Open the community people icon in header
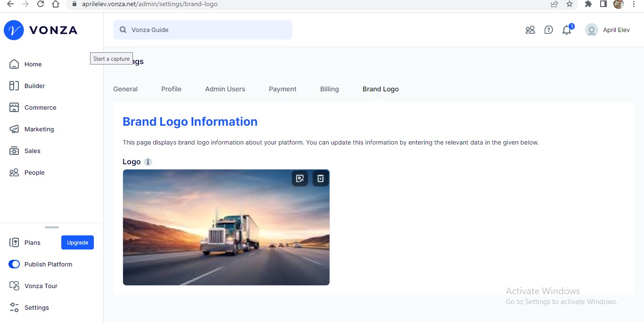Viewport: 644px width, 322px height. [x=530, y=30]
